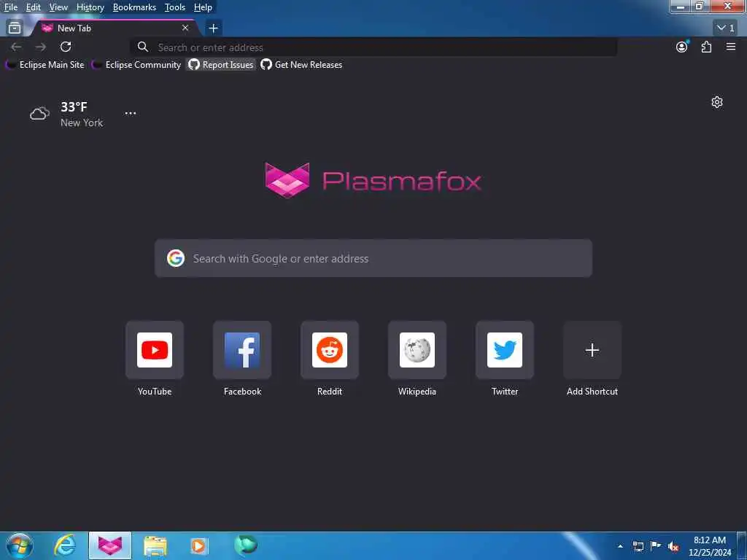This screenshot has width=747, height=560.
Task: Open the hamburger application menu
Action: point(731,47)
